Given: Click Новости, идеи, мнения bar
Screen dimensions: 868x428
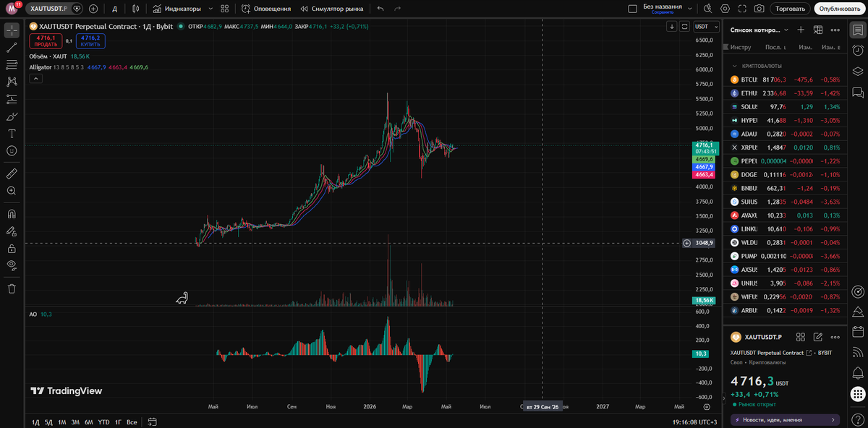Looking at the screenshot, I should point(785,419).
